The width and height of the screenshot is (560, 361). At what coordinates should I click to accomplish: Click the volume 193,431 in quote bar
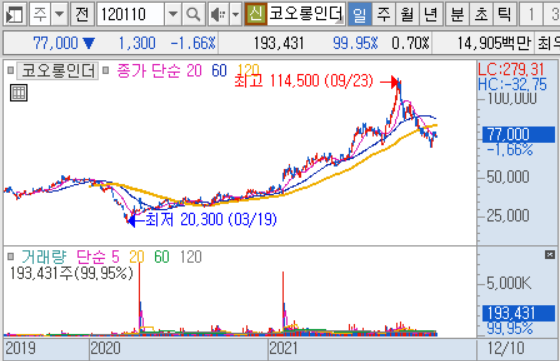(279, 43)
